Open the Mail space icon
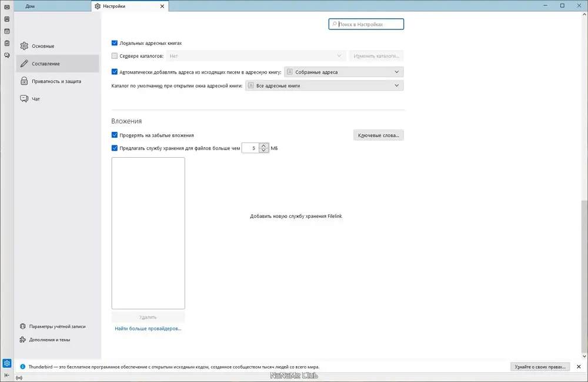 click(x=6, y=7)
